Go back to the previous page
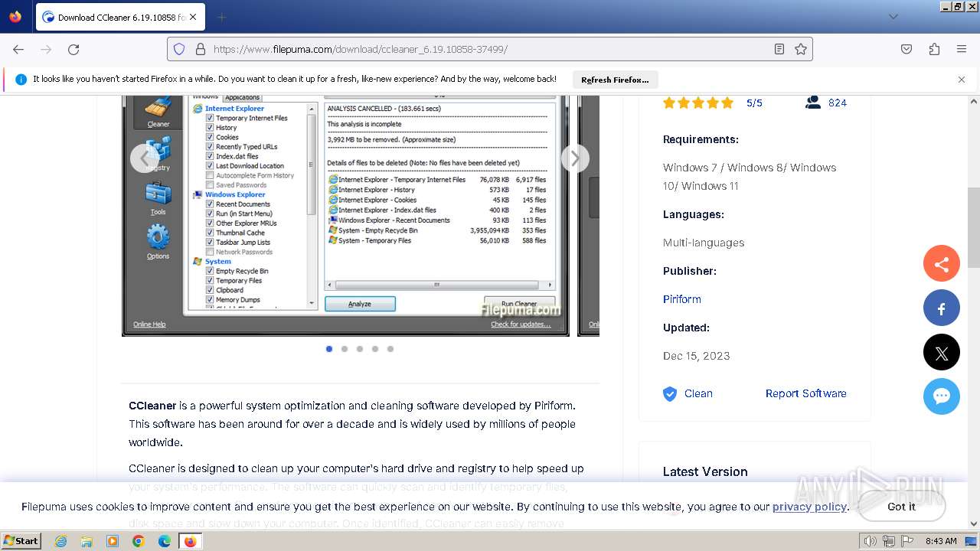 18,49
